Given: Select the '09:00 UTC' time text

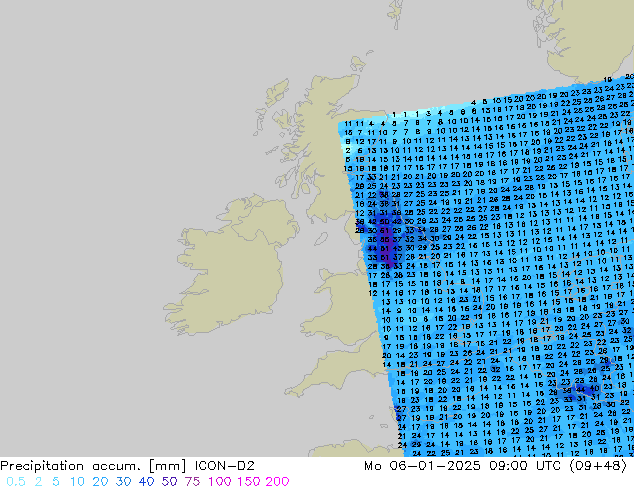Looking at the screenshot, I should click(x=525, y=466).
